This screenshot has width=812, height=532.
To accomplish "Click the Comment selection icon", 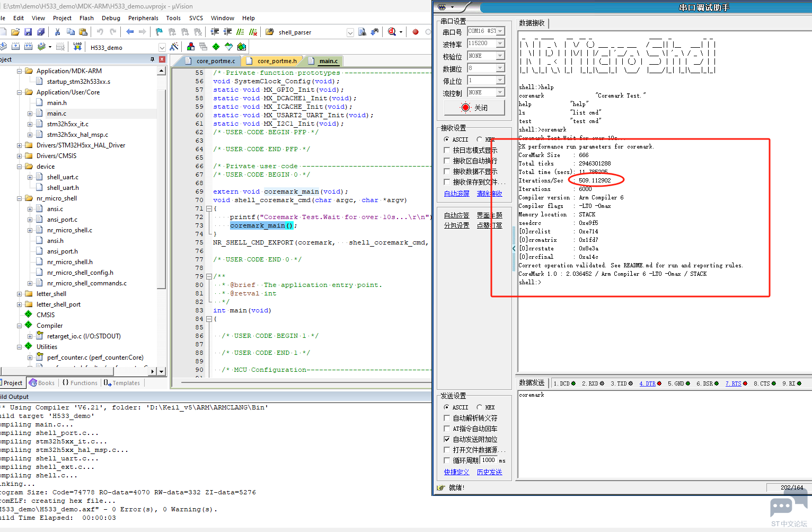I will coord(240,32).
